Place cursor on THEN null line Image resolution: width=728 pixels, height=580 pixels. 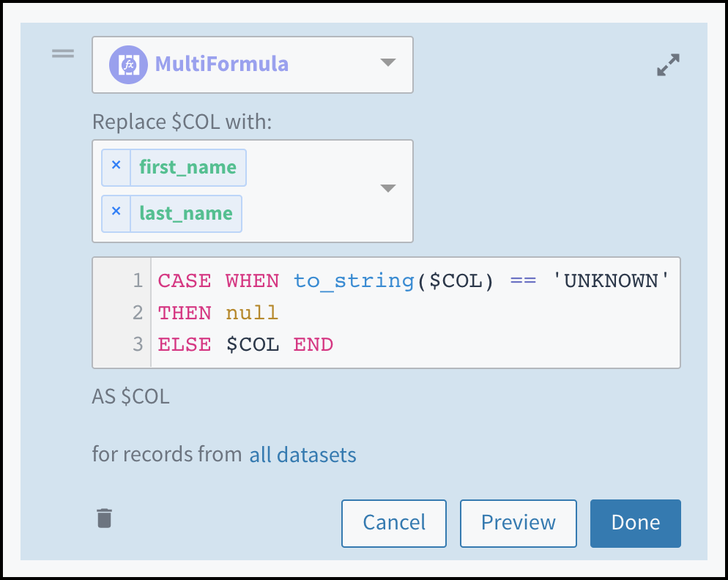(x=218, y=313)
